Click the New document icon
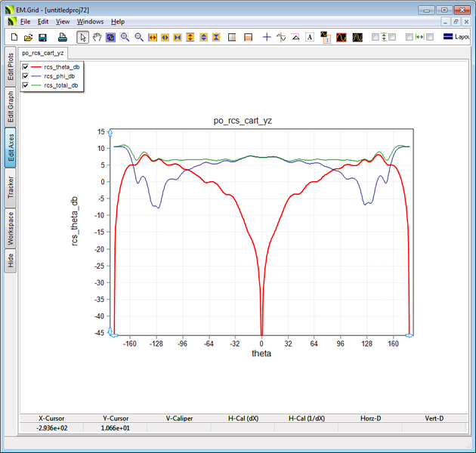Image resolution: width=476 pixels, height=453 pixels. pyautogui.click(x=14, y=37)
